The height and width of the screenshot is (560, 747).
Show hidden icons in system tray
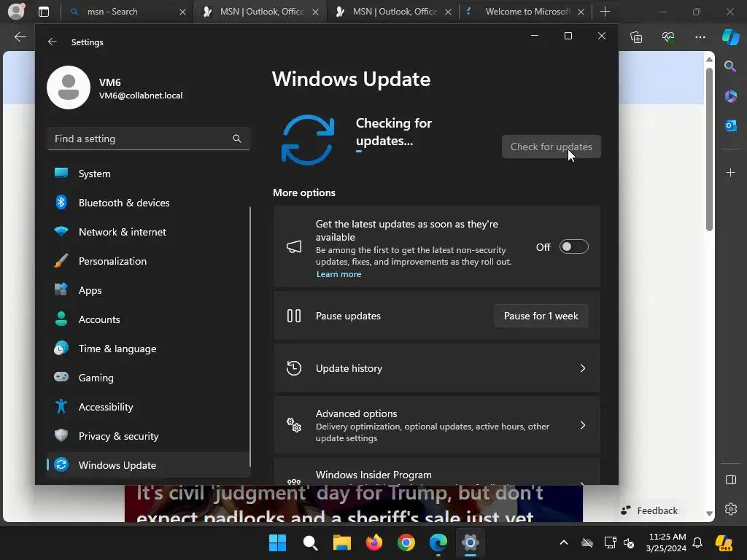[564, 542]
